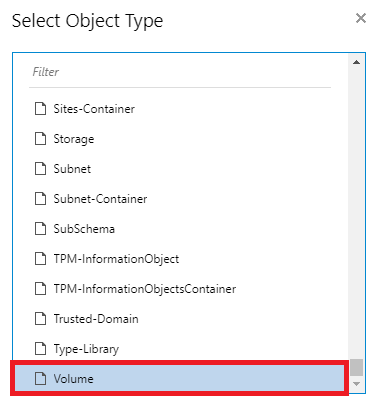Pick SubSchema object type
This screenshot has height=408, width=378.
180,229
